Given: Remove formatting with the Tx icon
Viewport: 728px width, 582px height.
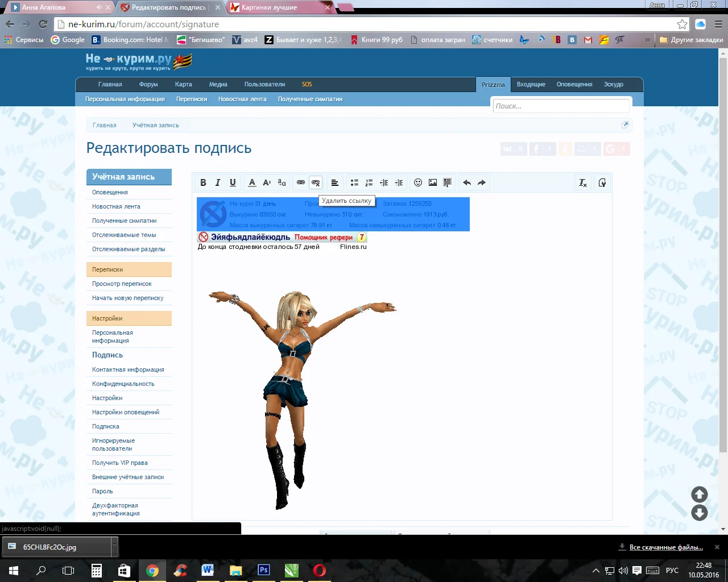Looking at the screenshot, I should click(583, 182).
